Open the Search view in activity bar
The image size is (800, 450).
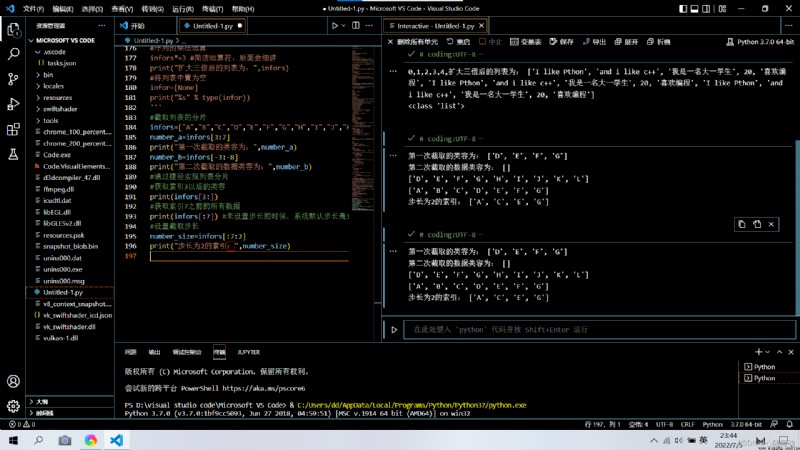(x=14, y=54)
